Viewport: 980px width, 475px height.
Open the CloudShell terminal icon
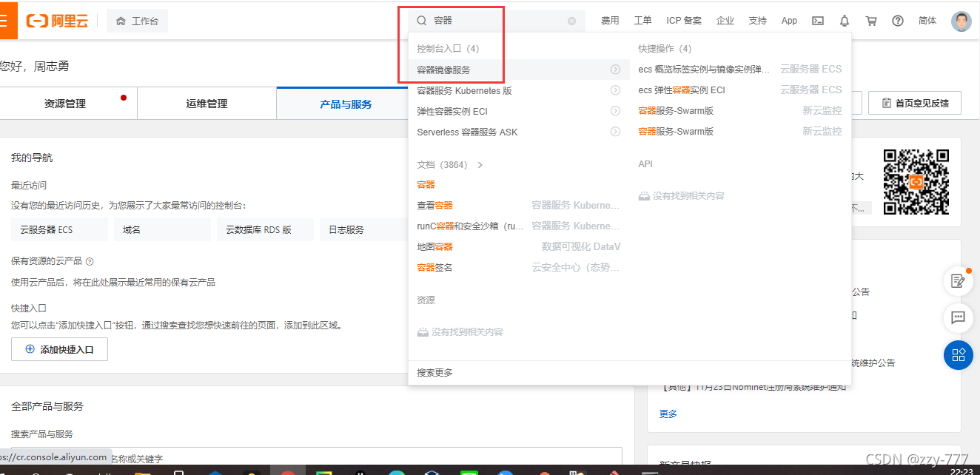coord(817,21)
